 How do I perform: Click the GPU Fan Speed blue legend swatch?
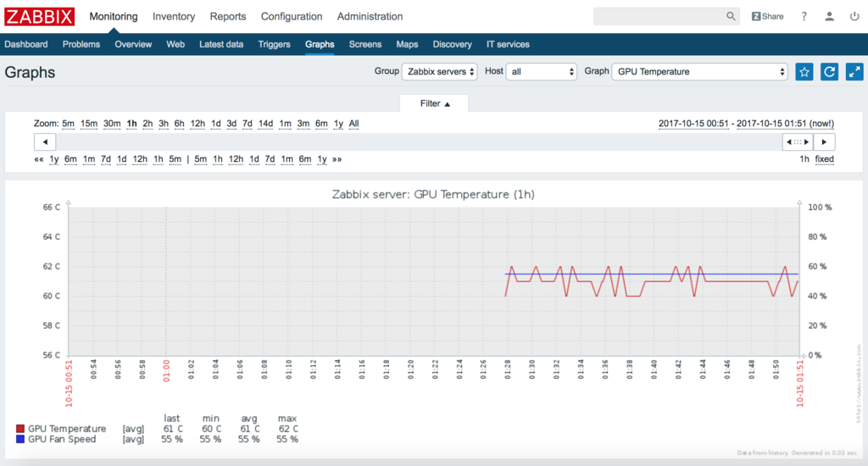20,439
